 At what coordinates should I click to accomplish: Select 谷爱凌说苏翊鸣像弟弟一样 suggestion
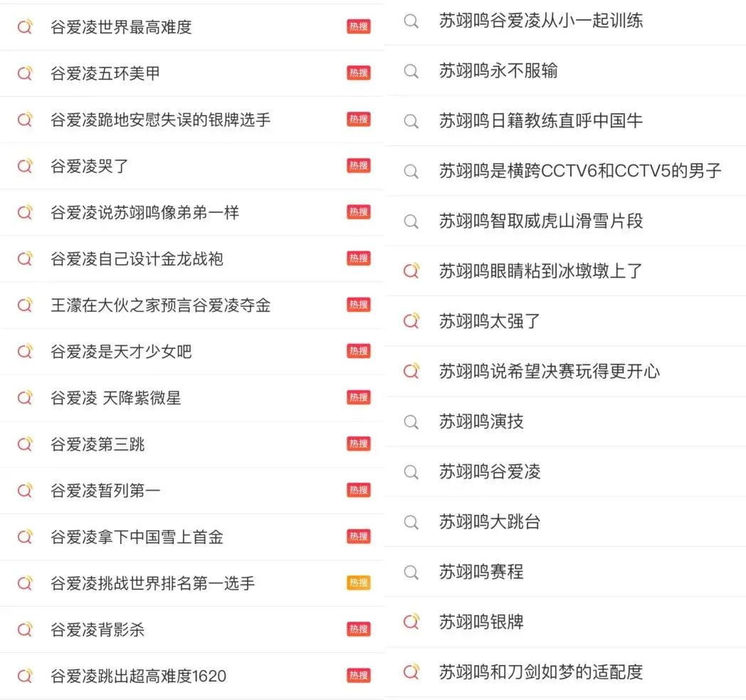pyautogui.click(x=145, y=212)
